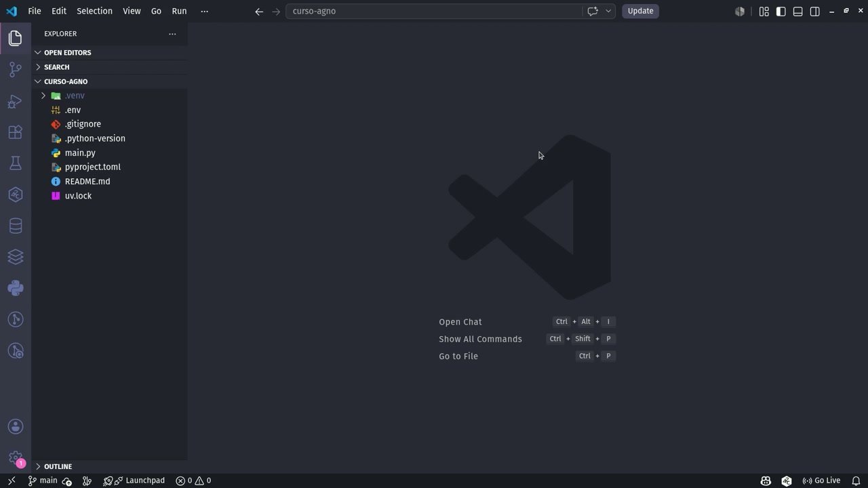The height and width of the screenshot is (488, 868).
Task: Click the curso-agno command center search box
Action: point(434,11)
